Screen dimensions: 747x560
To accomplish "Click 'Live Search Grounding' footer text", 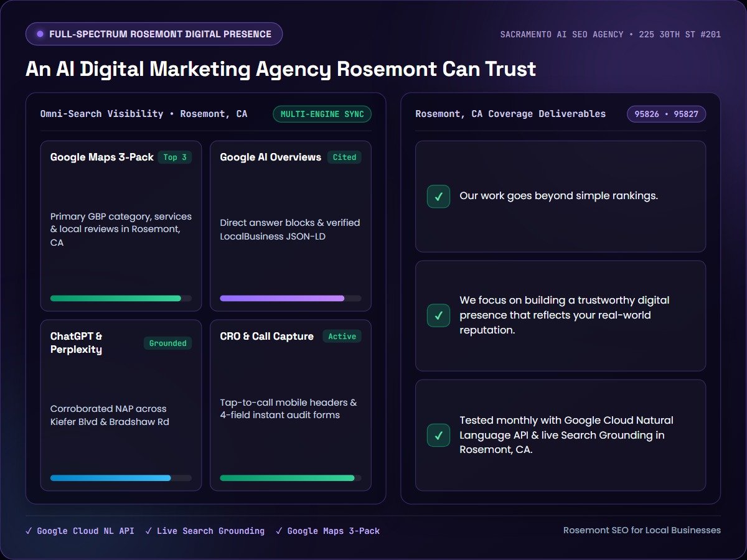I will 210,531.
